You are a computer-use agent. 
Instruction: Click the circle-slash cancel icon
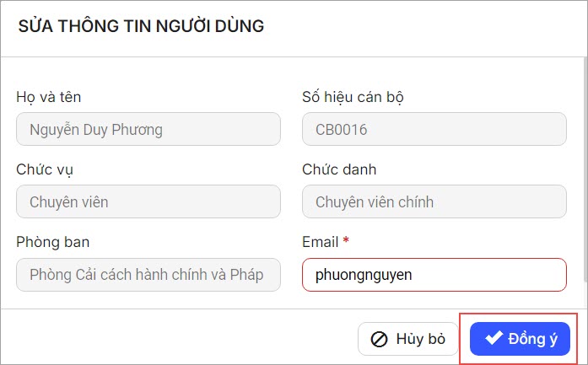[380, 339]
